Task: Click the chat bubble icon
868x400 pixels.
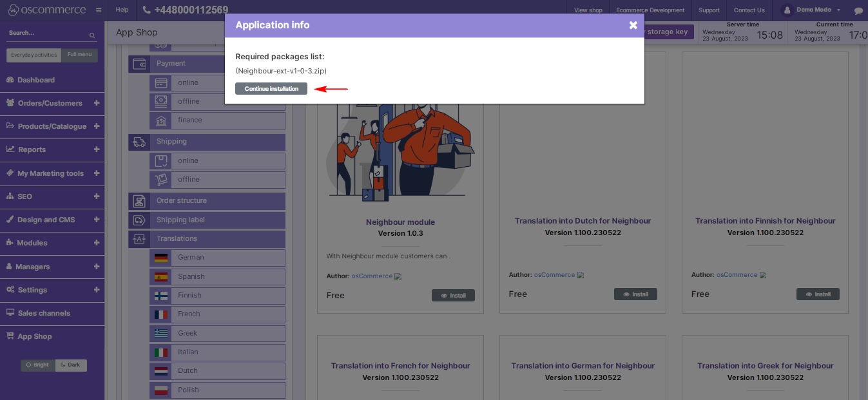Action: [x=858, y=11]
